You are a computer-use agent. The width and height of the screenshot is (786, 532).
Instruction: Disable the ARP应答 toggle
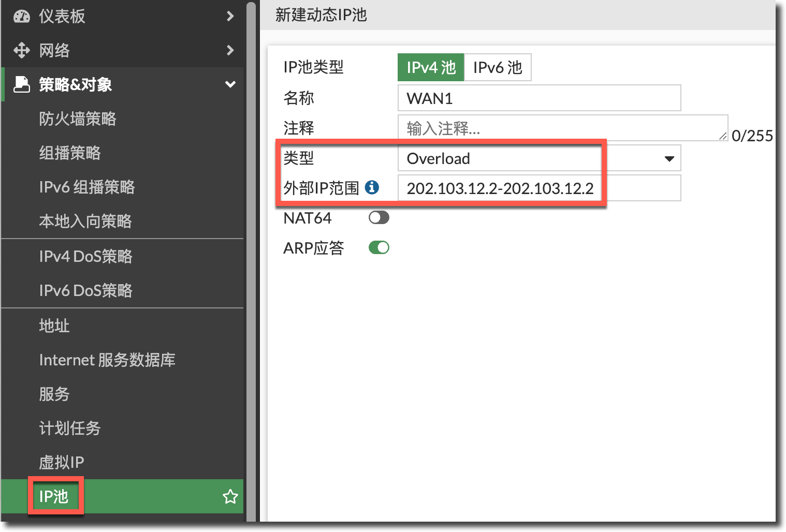379,248
